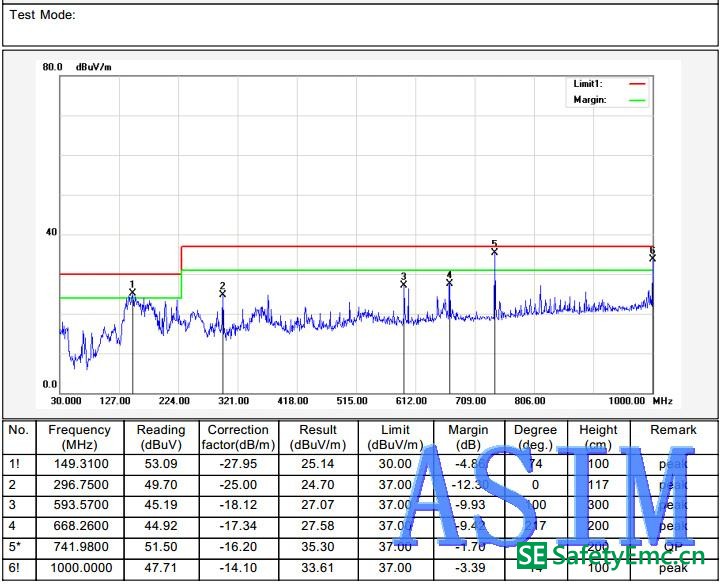Click result value 25.14

pos(318,464)
